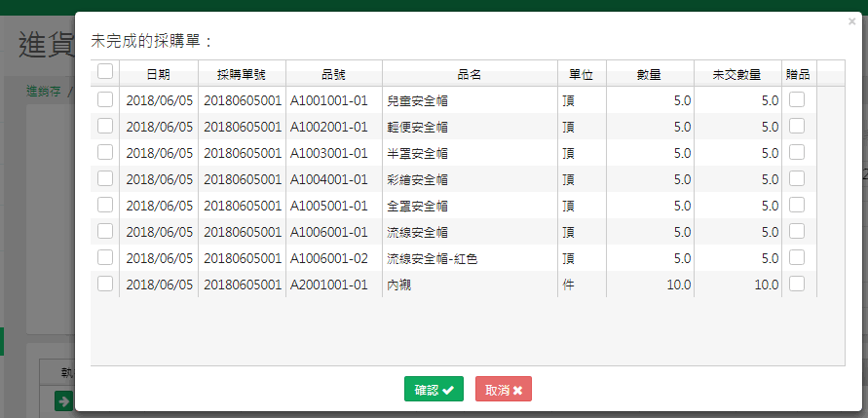Click the 採購單號 column header
This screenshot has width=868, height=418.
click(242, 75)
